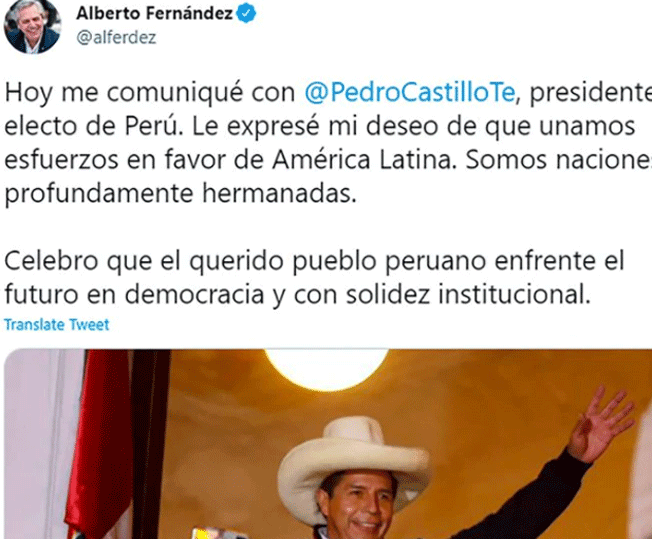Click the line 'electo de Perú'
Screen dimensions: 652x539
tap(320, 126)
